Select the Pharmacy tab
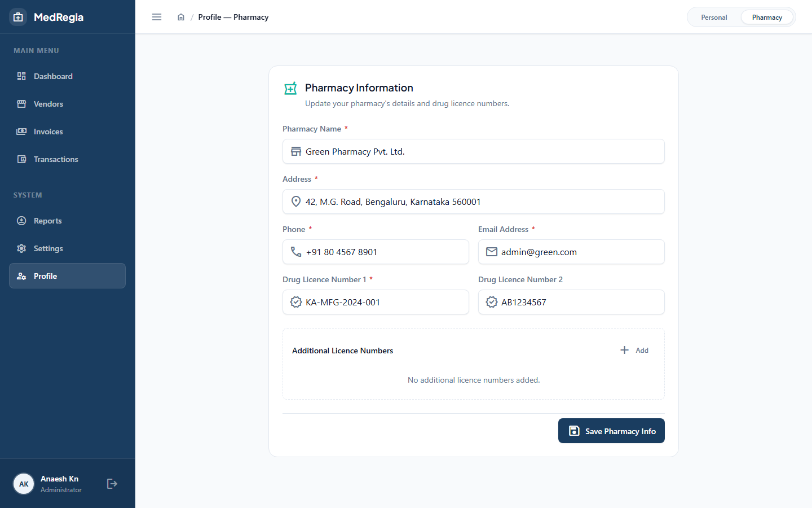The width and height of the screenshot is (812, 508). 767,17
